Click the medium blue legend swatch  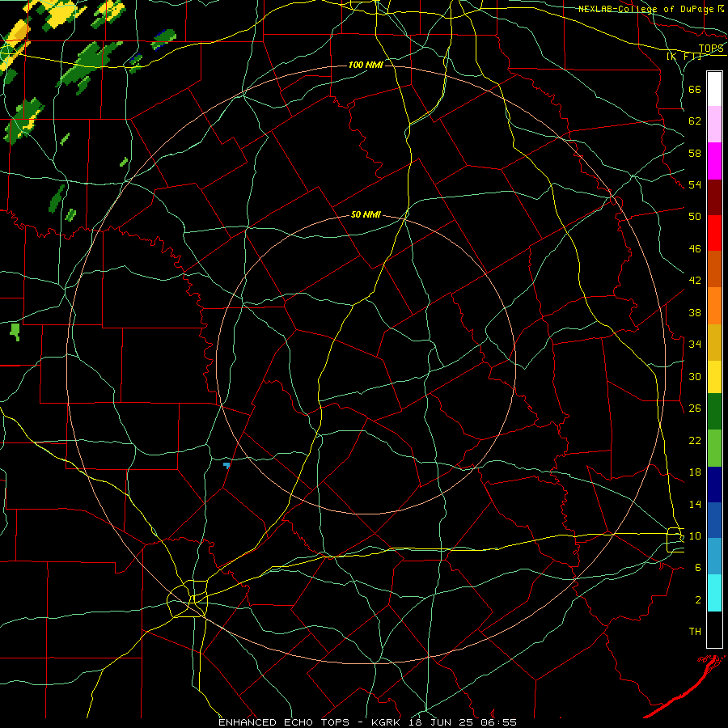tap(714, 520)
